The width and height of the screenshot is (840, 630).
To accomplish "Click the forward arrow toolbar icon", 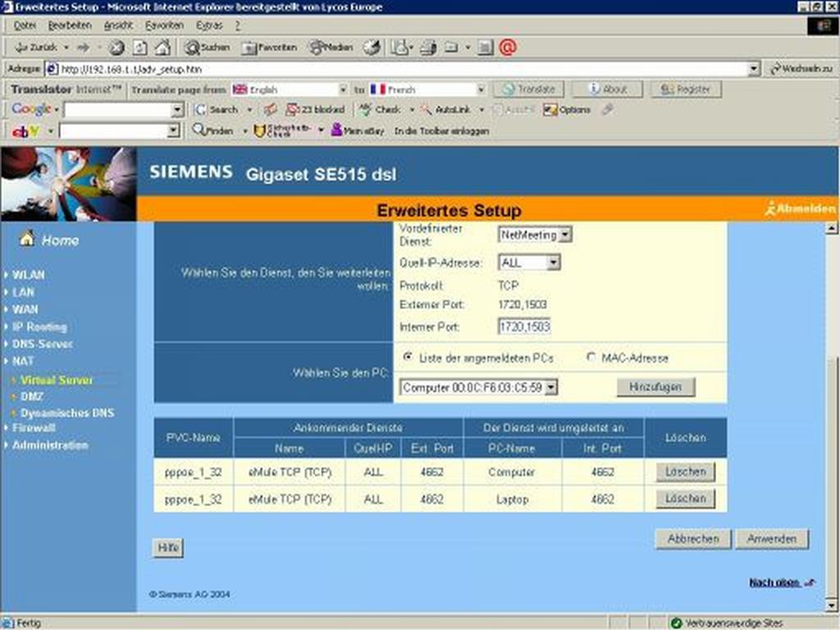I will [83, 48].
